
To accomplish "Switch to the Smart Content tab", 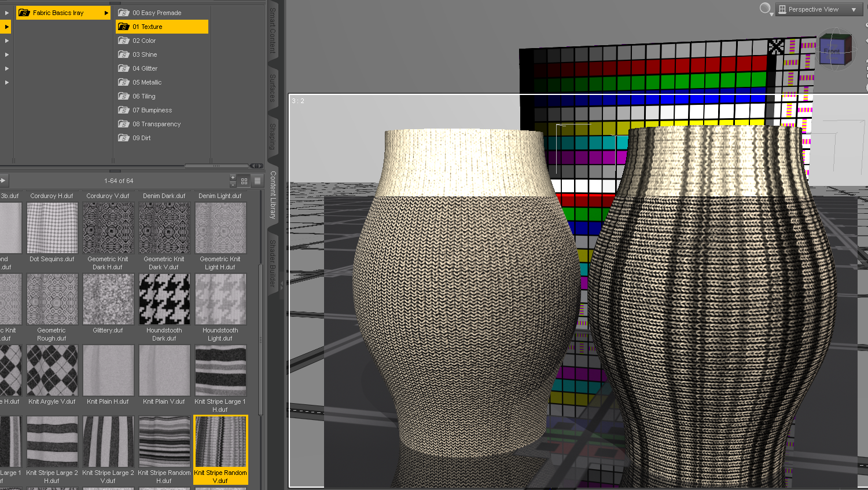I will [x=273, y=30].
